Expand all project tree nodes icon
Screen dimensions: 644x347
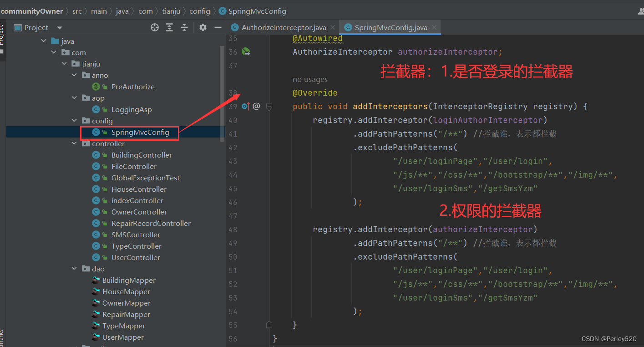[169, 28]
